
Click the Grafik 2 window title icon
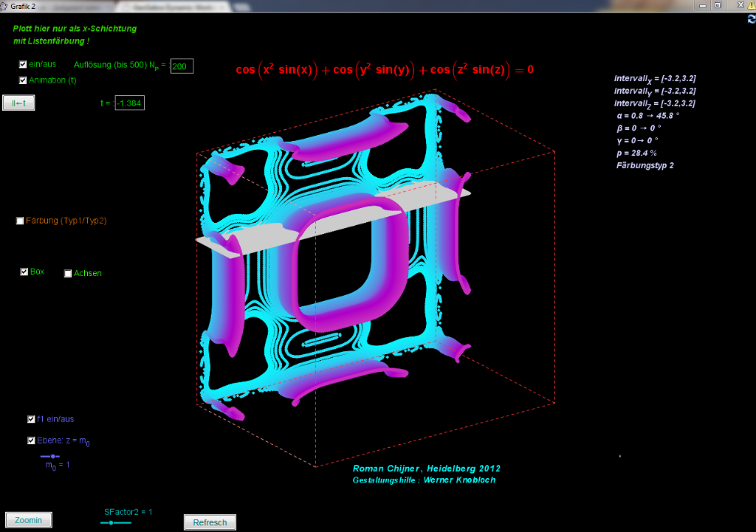point(4,6)
